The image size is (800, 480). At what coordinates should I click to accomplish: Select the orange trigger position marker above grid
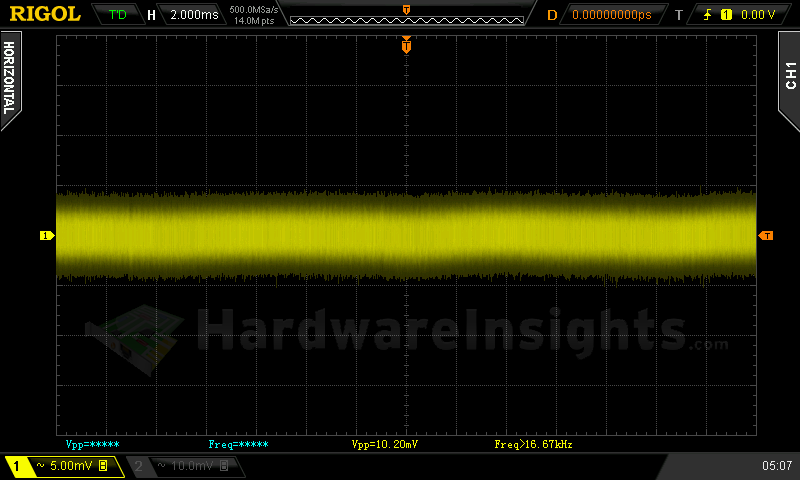coord(406,45)
